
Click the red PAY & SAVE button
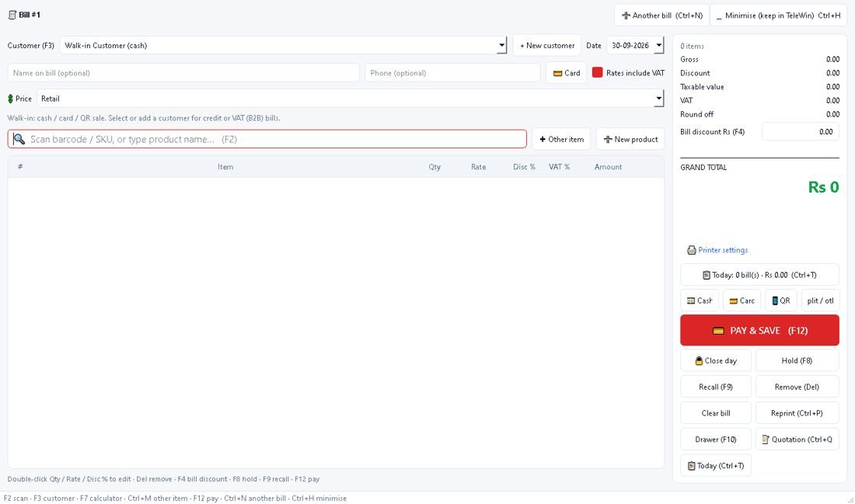(759, 330)
